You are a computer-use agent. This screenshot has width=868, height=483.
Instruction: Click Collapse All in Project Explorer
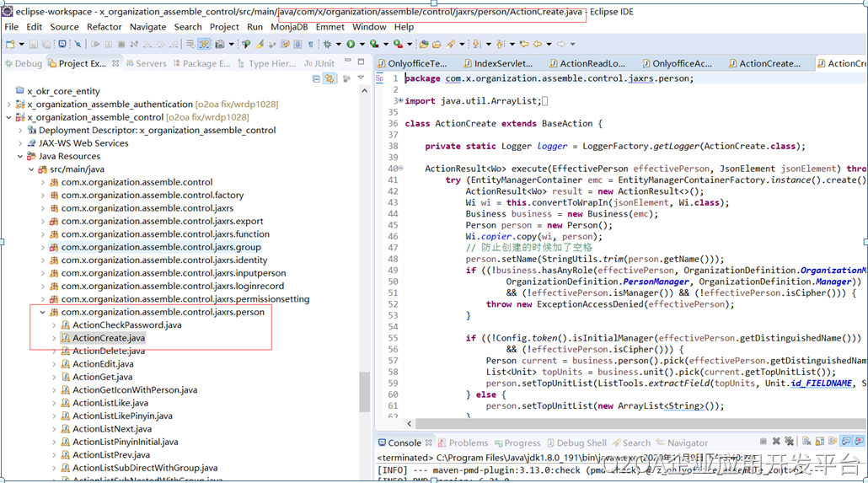(316, 78)
